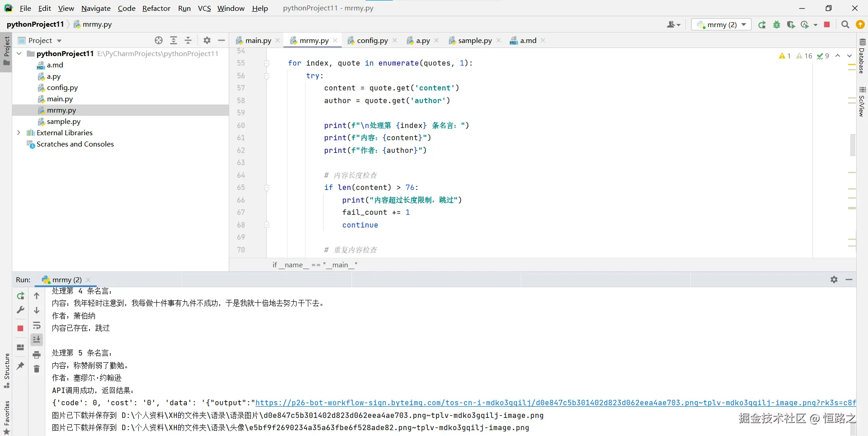Click the pythonProject11 navigation bar breadcrumb
868x436 pixels.
click(35, 24)
